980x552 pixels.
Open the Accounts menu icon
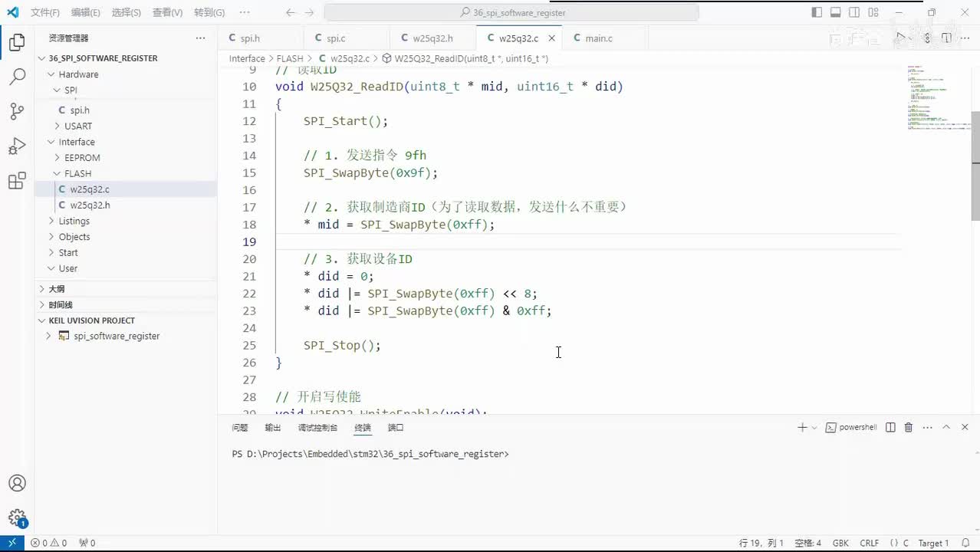[x=17, y=483]
